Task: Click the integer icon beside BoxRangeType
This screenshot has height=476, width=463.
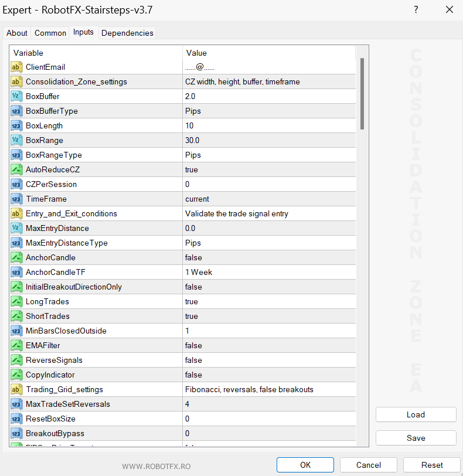Action: click(16, 155)
